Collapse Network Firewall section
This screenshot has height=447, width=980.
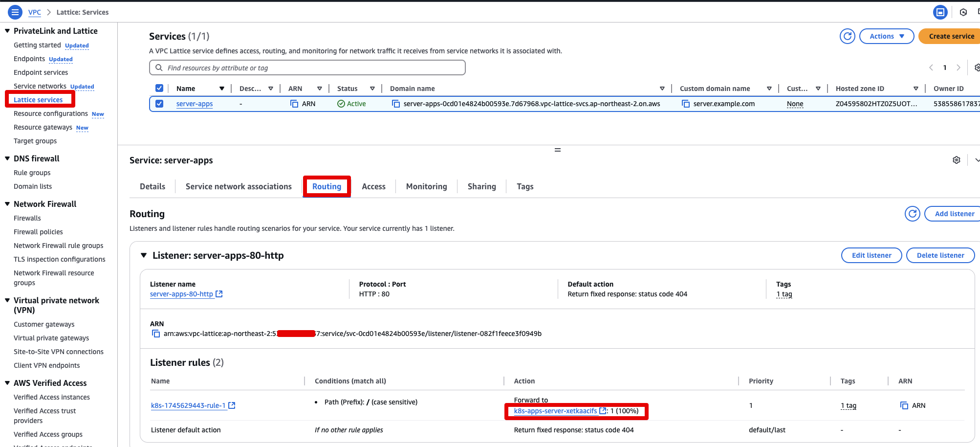(x=7, y=204)
